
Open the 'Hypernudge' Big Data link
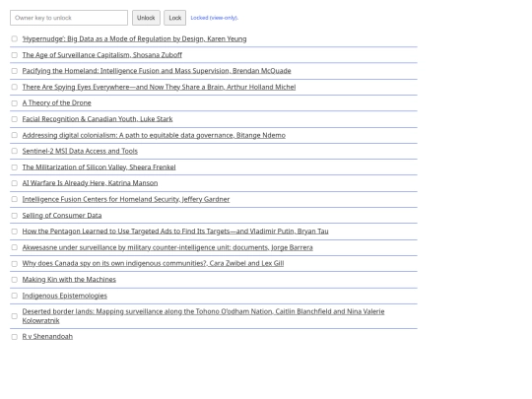134,39
